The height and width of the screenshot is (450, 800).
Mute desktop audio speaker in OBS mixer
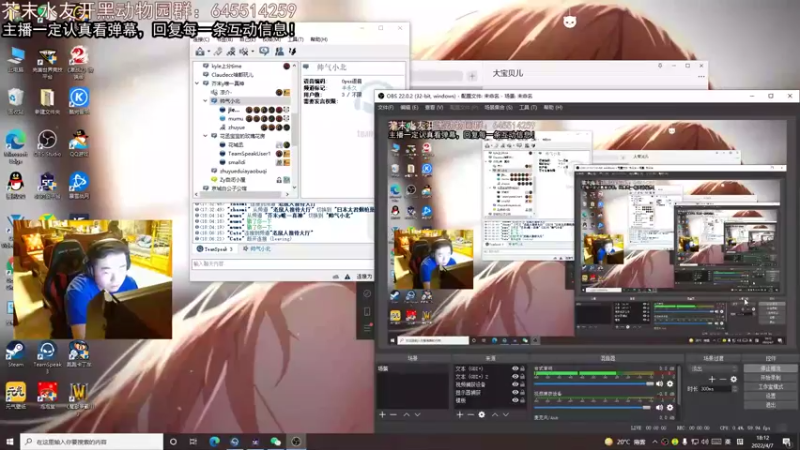tap(659, 384)
